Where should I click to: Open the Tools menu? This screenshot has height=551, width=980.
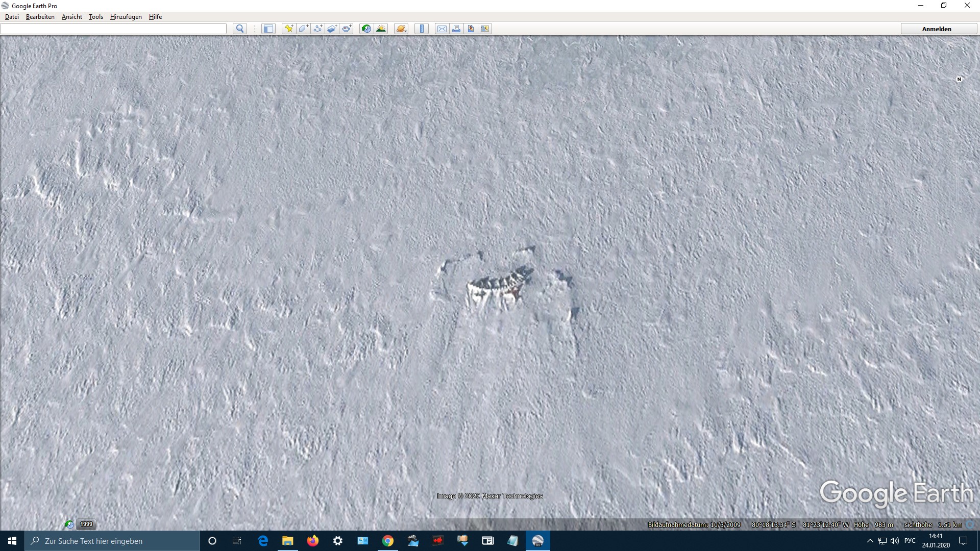95,17
